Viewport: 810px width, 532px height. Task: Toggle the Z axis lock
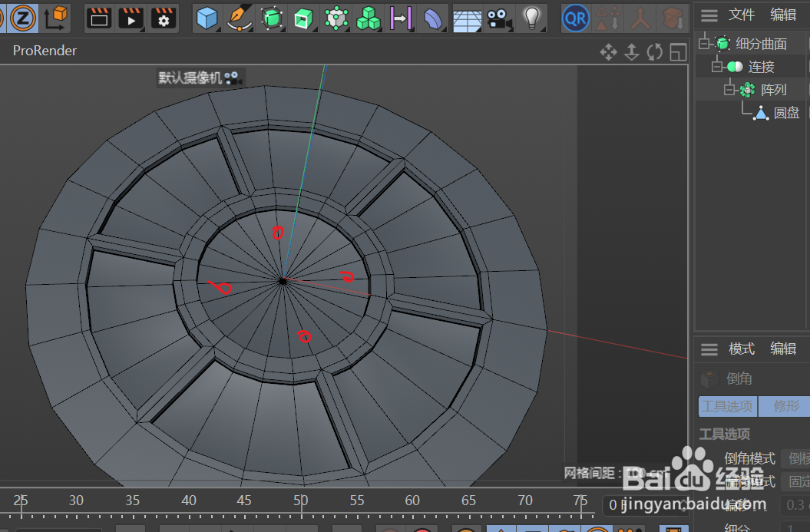(22, 18)
